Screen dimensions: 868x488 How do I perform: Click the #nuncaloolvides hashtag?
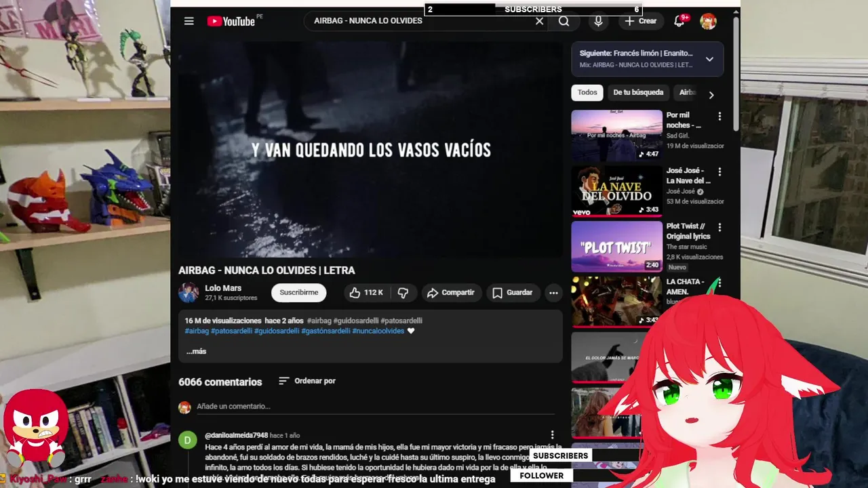(x=378, y=331)
